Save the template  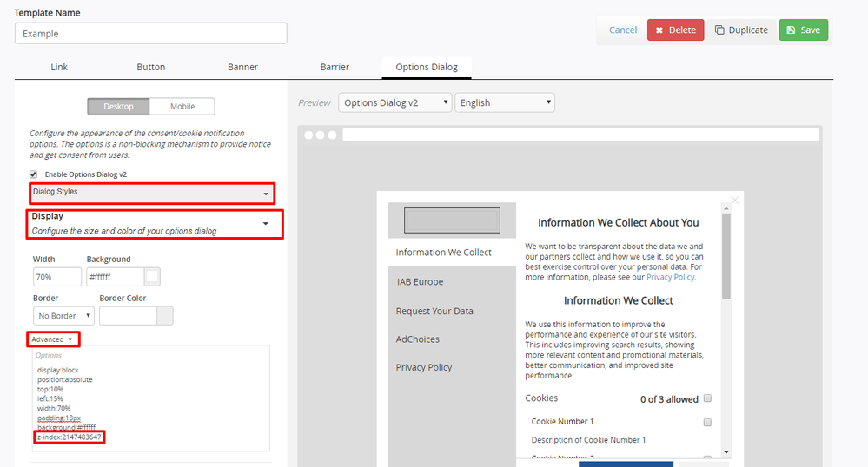click(x=803, y=30)
